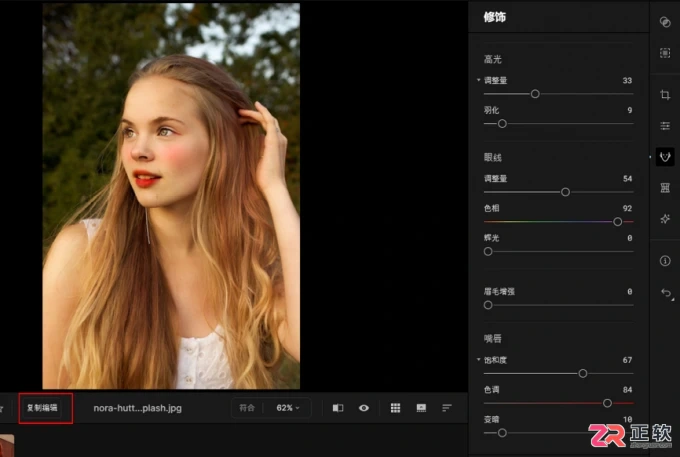Image resolution: width=680 pixels, height=457 pixels.
Task: Open the 62% zoom dropdown
Action: (288, 408)
